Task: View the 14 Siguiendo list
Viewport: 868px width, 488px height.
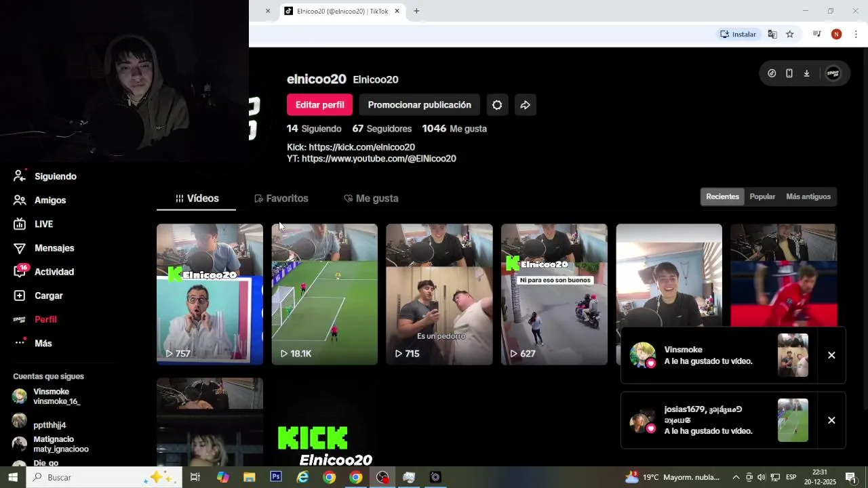Action: pos(314,129)
